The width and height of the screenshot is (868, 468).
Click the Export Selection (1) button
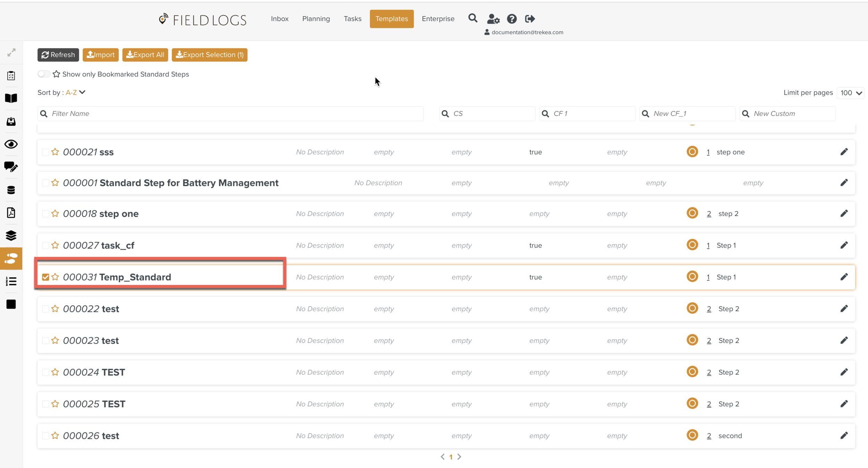point(209,55)
